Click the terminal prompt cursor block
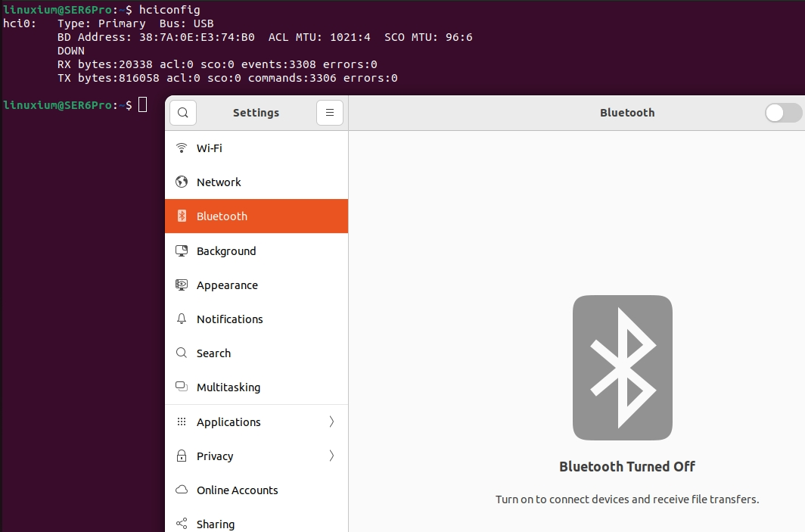Image resolution: width=805 pixels, height=532 pixels. (x=143, y=104)
